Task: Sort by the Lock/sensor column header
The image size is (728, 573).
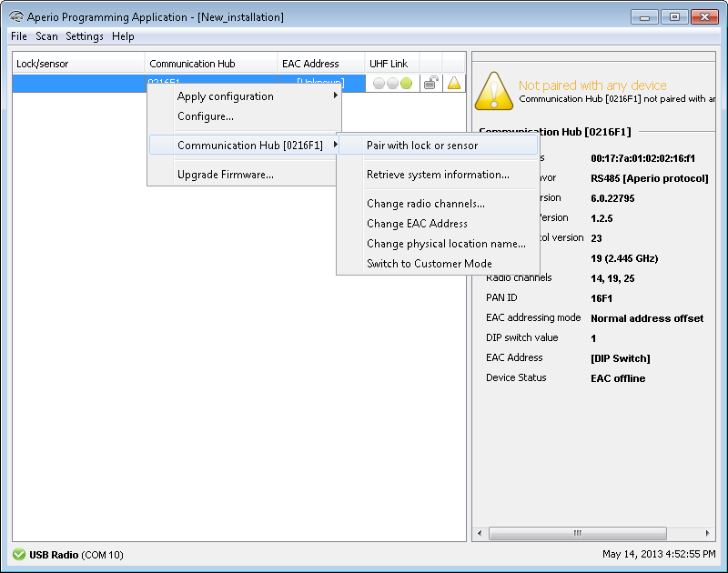Action: point(78,64)
